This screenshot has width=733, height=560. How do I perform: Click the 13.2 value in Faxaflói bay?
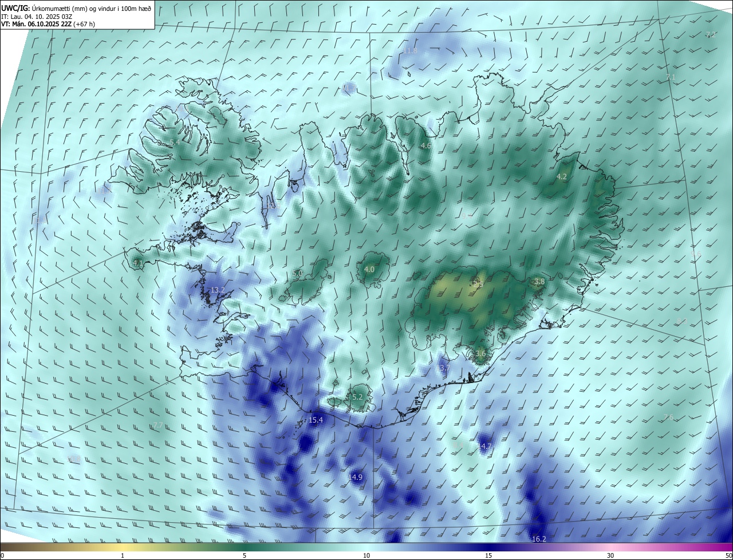218,290
